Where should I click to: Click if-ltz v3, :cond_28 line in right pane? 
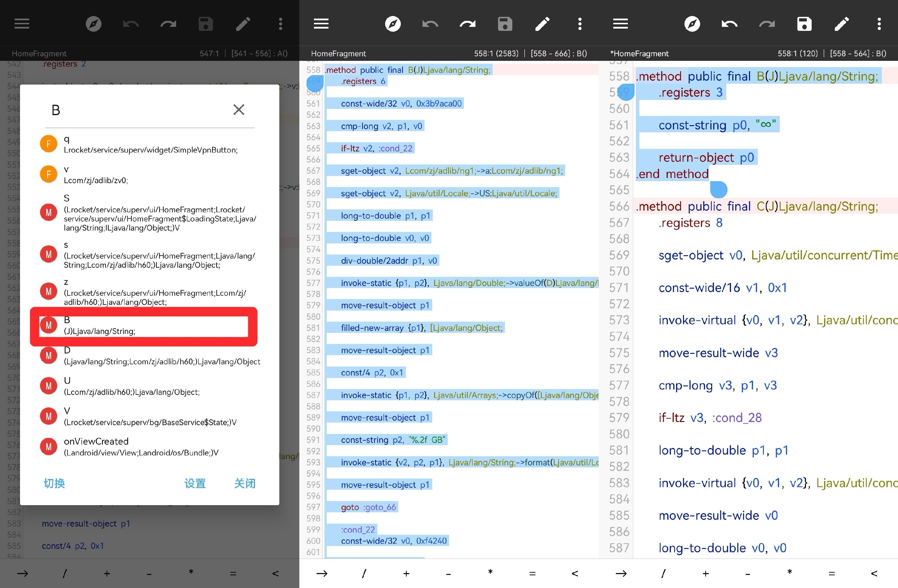tap(710, 417)
